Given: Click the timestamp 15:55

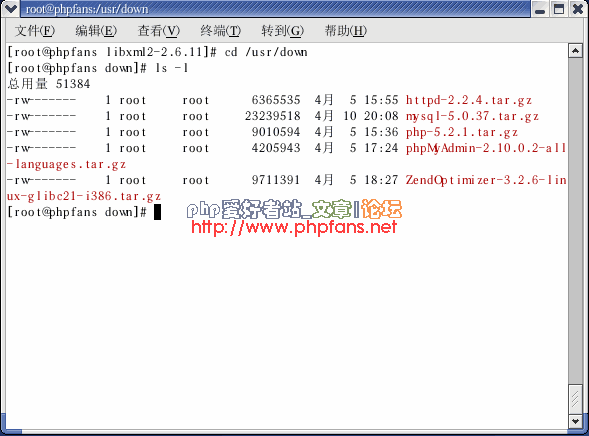Looking at the screenshot, I should click(381, 100).
